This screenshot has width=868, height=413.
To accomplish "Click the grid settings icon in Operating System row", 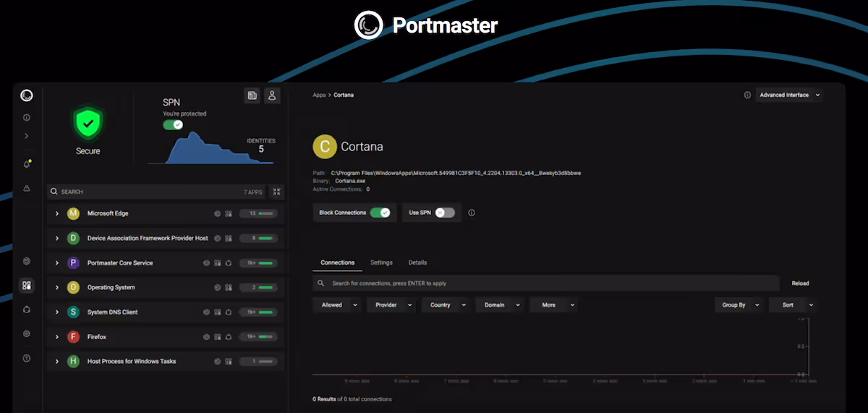I will point(228,288).
